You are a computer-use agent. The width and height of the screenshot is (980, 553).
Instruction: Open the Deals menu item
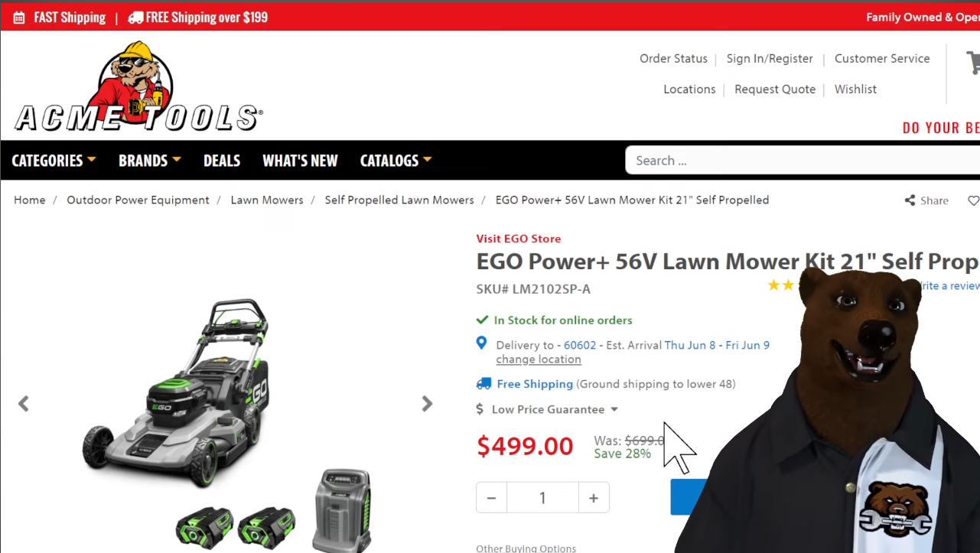coord(222,161)
